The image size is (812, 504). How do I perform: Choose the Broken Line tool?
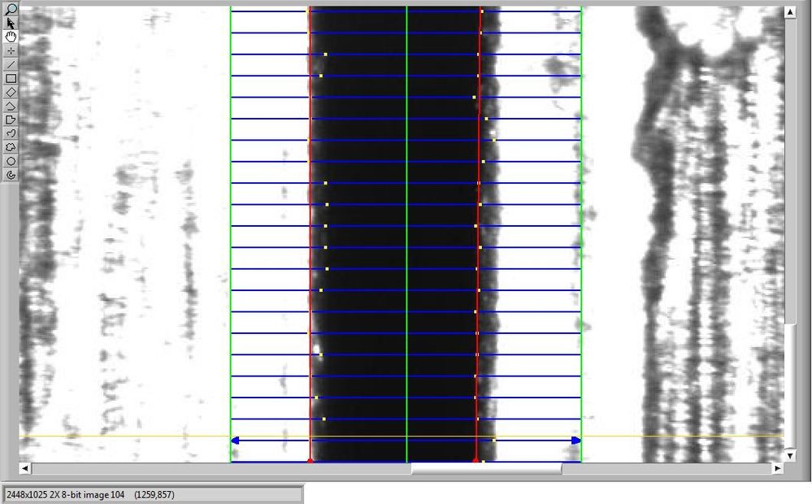pyautogui.click(x=11, y=106)
